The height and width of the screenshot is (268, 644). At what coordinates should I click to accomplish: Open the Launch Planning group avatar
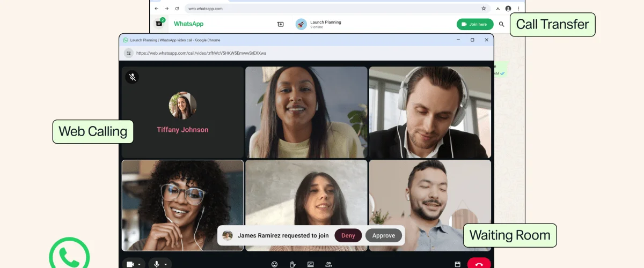click(301, 24)
